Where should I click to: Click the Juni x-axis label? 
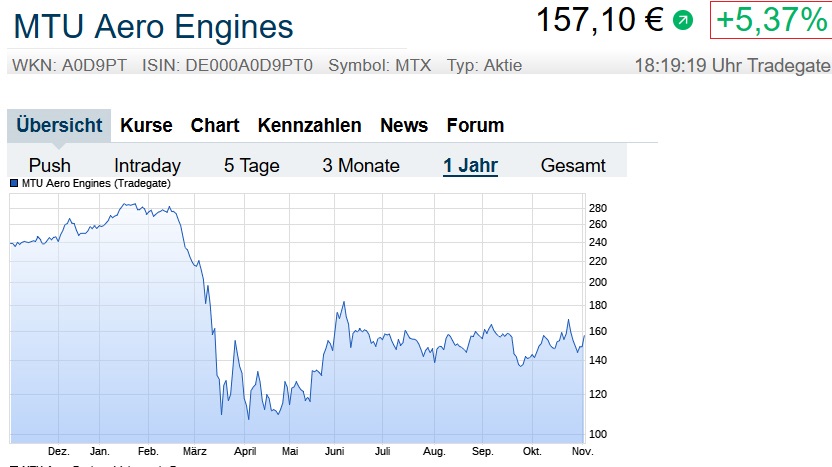coord(334,452)
